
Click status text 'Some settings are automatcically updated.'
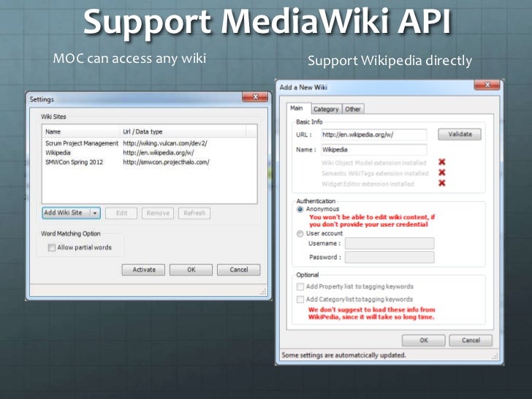[x=343, y=355]
